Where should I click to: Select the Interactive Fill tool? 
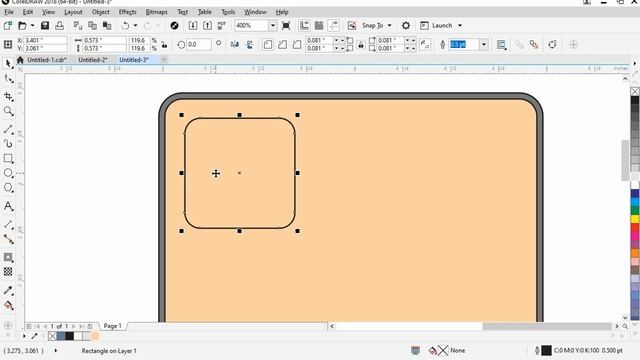pyautogui.click(x=8, y=305)
